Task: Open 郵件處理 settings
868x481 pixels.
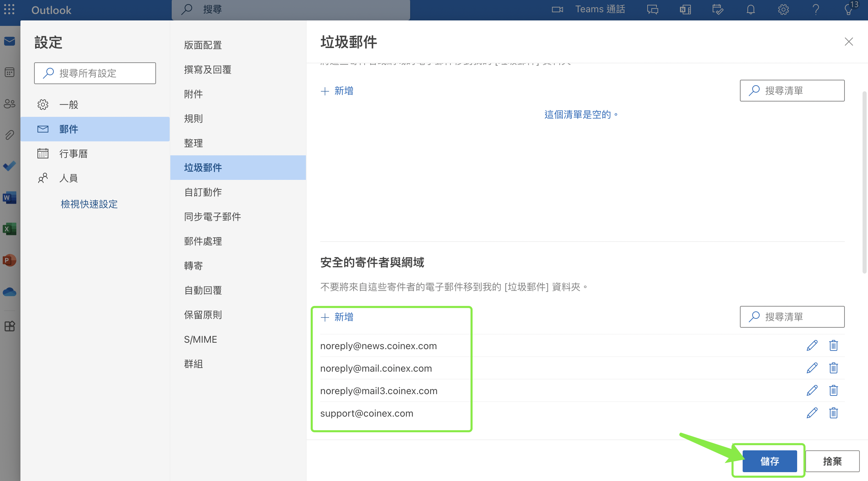Action: pos(238,241)
